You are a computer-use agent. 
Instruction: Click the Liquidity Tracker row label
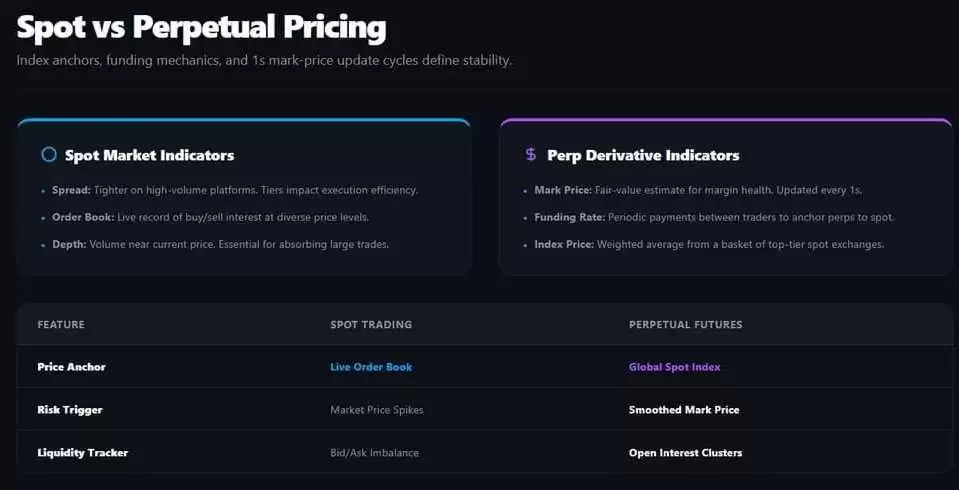pos(83,453)
